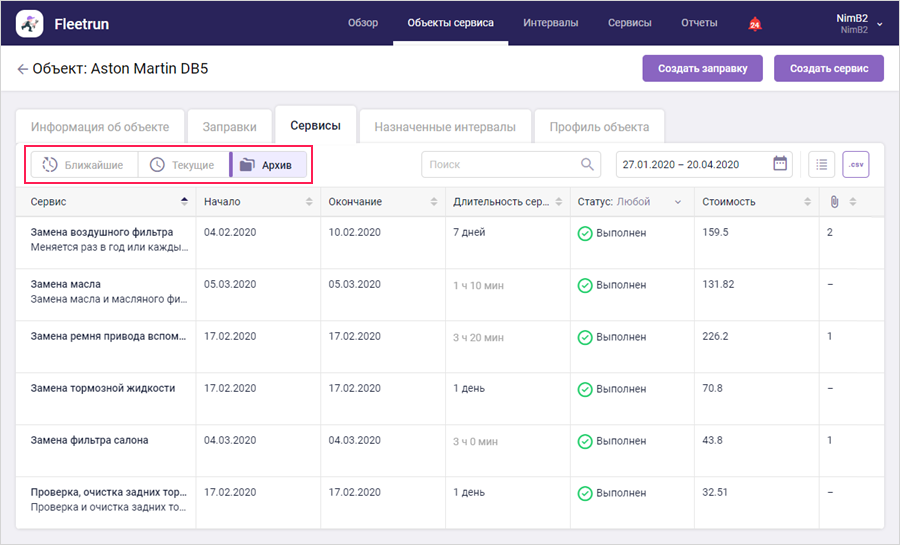The height and width of the screenshot is (545, 900).
Task: Click Выполнен status icon for Замена тормозной жидкости
Action: tap(585, 390)
